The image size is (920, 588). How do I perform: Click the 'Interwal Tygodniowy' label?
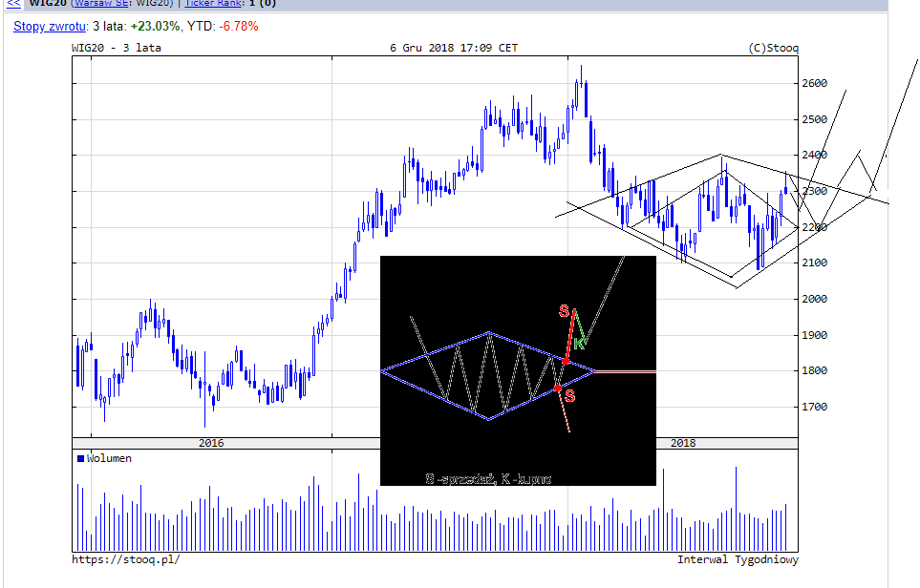[x=738, y=559]
